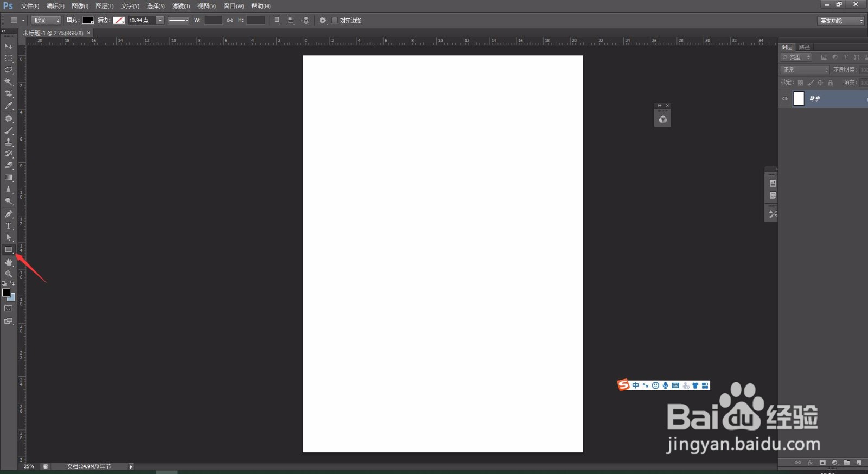The height and width of the screenshot is (474, 868).
Task: Select the Clone Stamp tool
Action: (8, 142)
